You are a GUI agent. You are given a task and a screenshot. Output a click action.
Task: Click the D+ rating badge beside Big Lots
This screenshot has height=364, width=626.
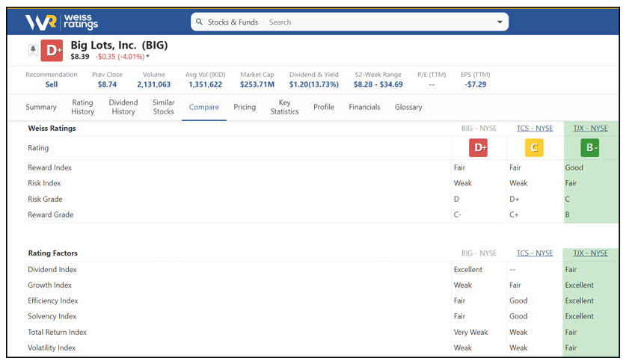point(52,50)
